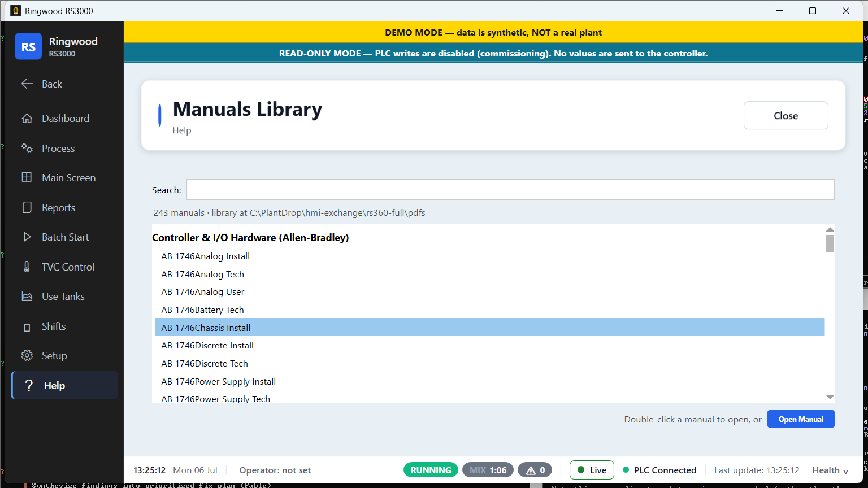Open the Setup page
The image size is (868, 488).
(x=64, y=356)
